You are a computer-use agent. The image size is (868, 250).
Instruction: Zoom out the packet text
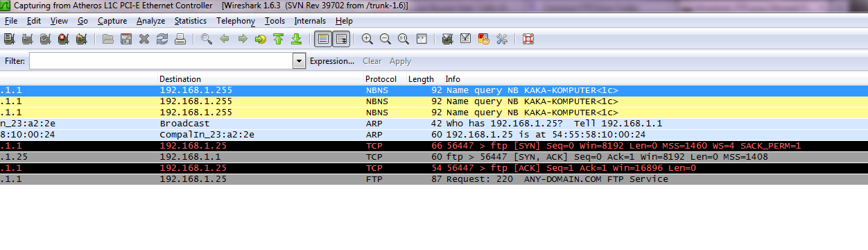click(385, 39)
